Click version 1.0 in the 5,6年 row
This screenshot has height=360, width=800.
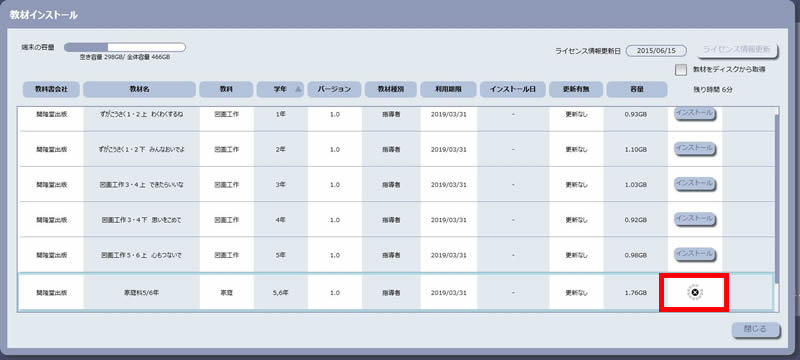335,293
